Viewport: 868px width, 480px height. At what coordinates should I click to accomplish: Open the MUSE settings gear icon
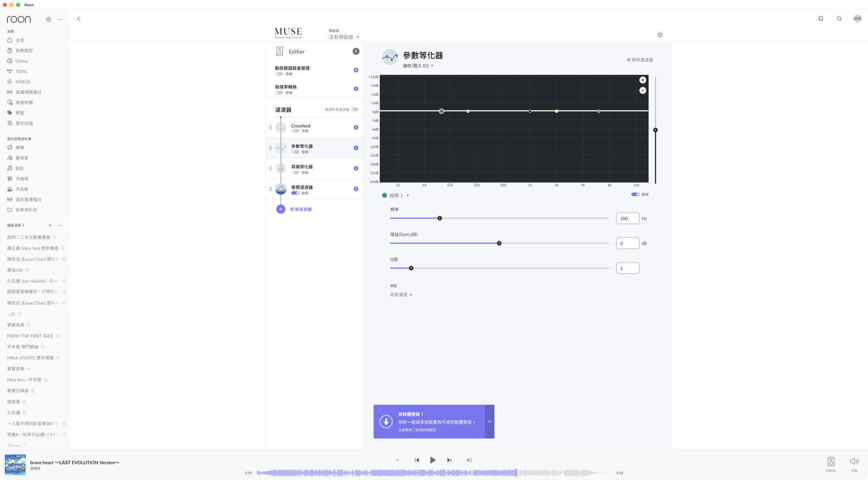pos(660,35)
